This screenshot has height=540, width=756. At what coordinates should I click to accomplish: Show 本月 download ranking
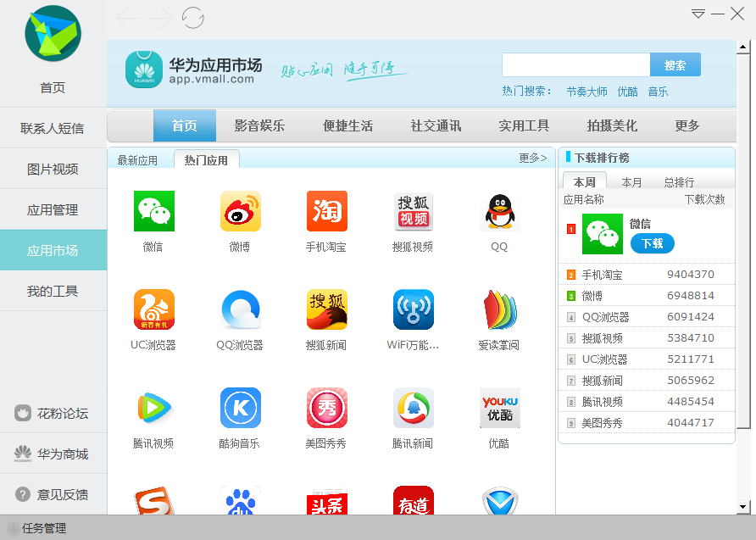631,182
